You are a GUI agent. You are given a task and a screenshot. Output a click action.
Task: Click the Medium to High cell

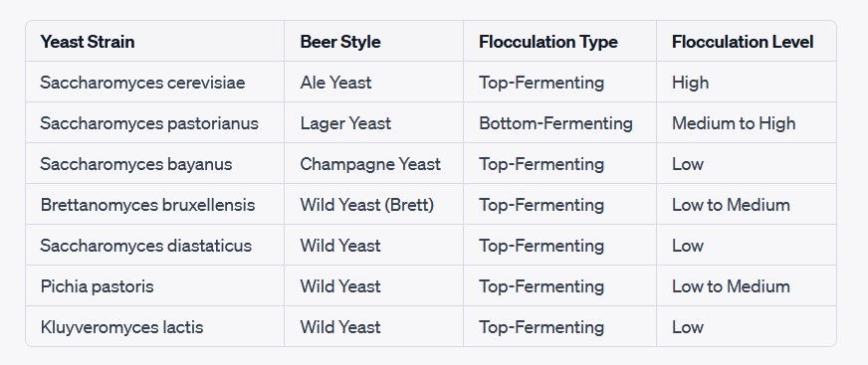tap(747, 122)
